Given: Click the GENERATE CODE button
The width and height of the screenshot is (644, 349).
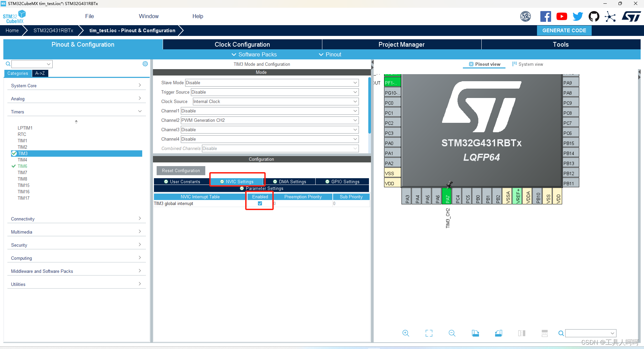Looking at the screenshot, I should point(564,31).
